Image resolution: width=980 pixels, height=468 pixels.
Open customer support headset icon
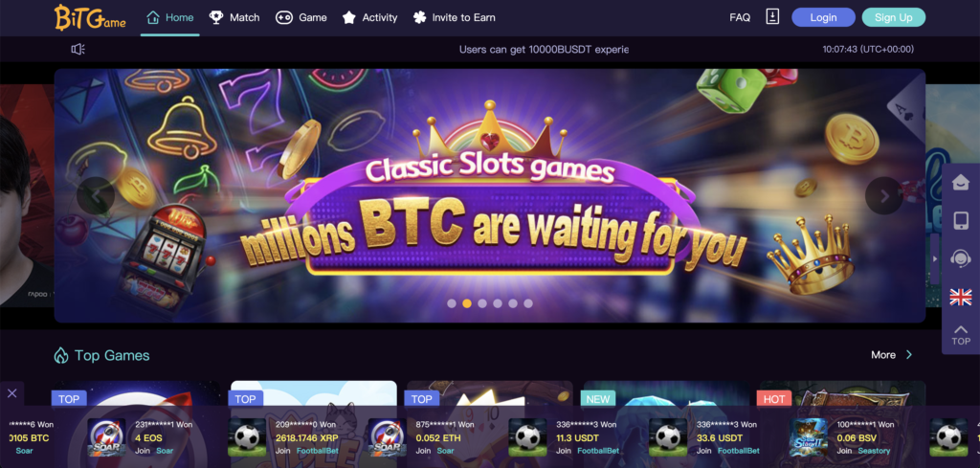coord(960,258)
